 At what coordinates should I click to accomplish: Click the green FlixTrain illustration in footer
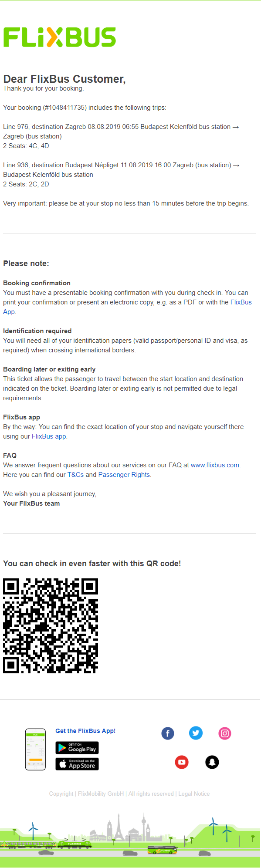[46, 844]
